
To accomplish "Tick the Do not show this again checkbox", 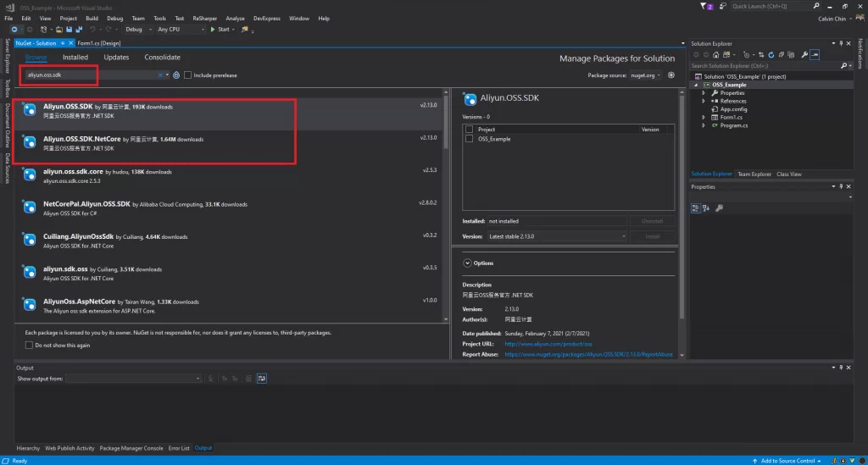I will (29, 345).
